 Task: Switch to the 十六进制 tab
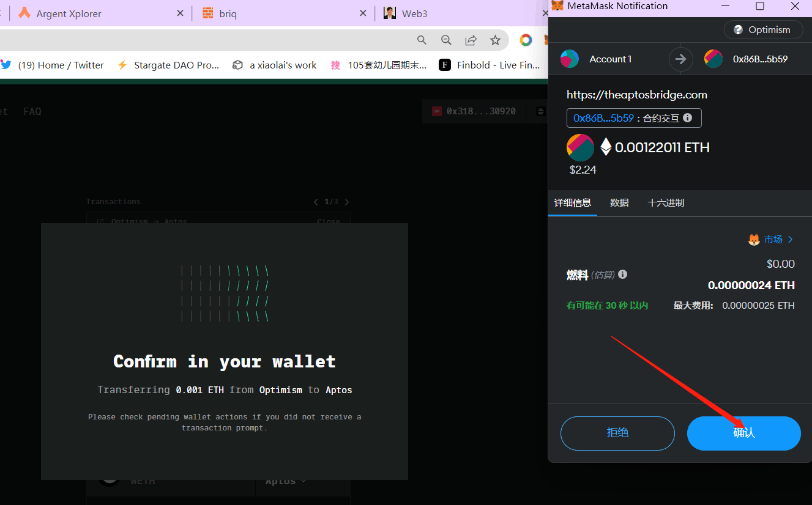666,203
